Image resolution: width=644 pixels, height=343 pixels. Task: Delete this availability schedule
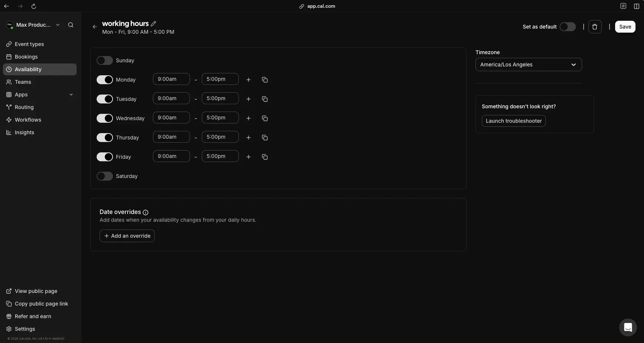[x=595, y=26]
